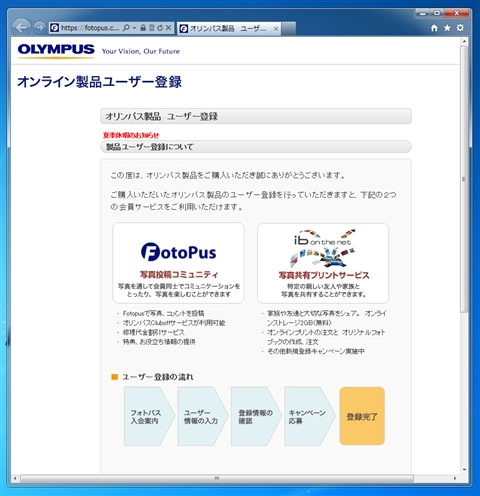Click the その他新規登録キャンペーン実施中 bullet

pyautogui.click(x=316, y=351)
